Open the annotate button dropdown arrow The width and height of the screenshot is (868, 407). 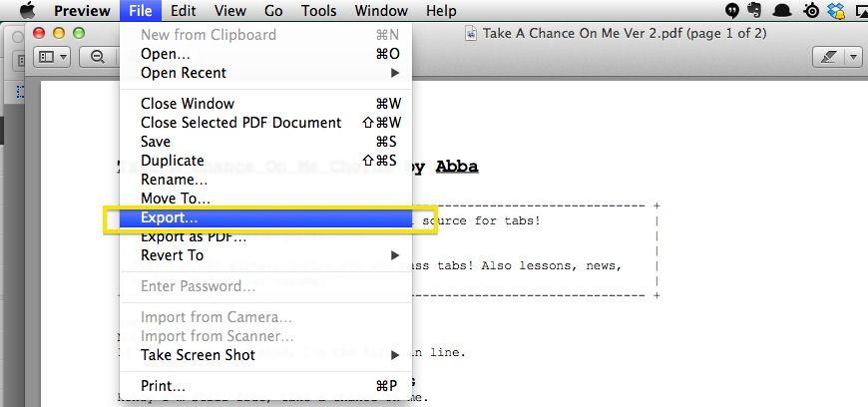[x=854, y=57]
